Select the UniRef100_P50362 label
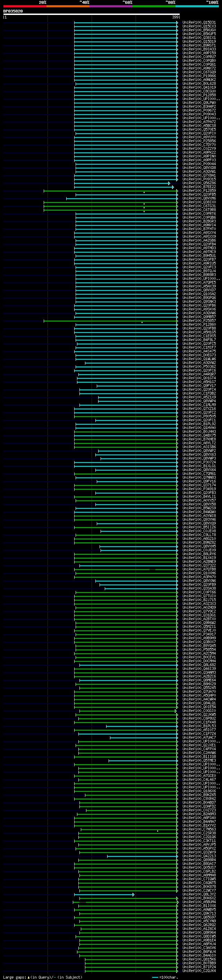Screen dimensions: 222x980 pyautogui.click(x=199, y=367)
